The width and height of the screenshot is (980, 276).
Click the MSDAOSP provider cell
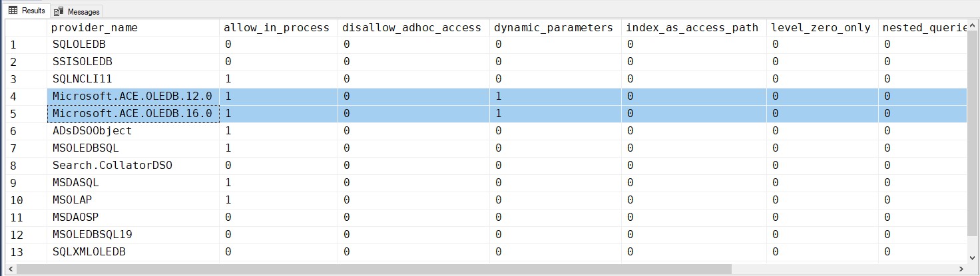coord(133,217)
